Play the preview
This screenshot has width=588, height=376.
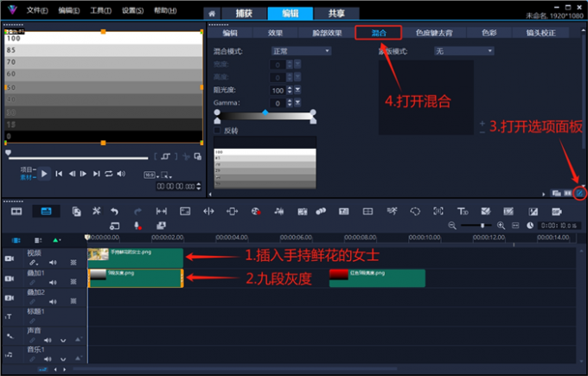[x=44, y=174]
